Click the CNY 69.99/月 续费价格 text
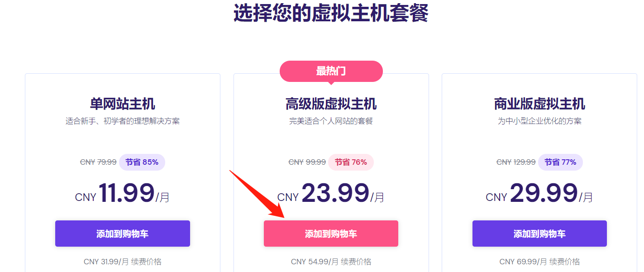 (x=539, y=262)
